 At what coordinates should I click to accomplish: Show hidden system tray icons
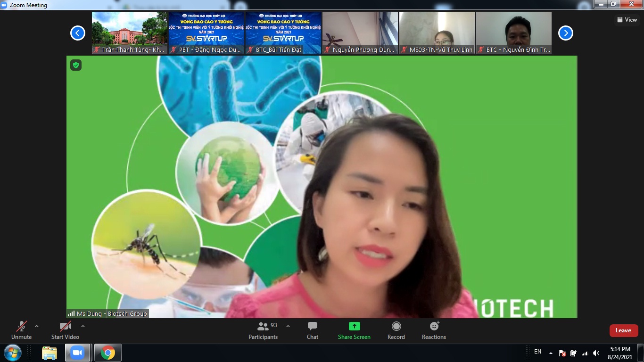pyautogui.click(x=551, y=353)
